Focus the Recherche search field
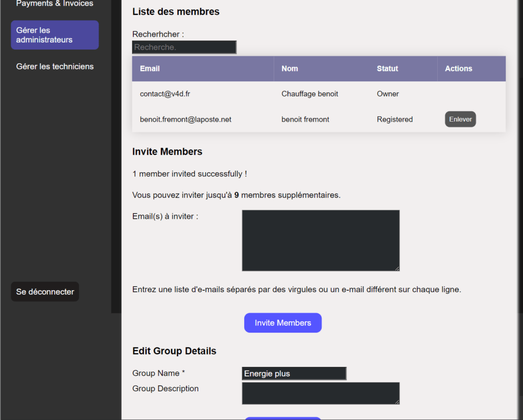Viewport: 523px width, 420px height. click(x=184, y=47)
